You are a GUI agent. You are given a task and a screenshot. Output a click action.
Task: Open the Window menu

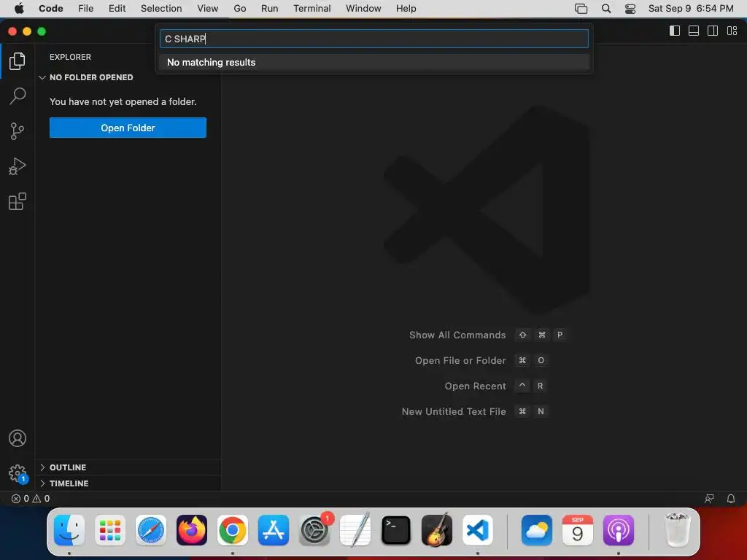363,9
